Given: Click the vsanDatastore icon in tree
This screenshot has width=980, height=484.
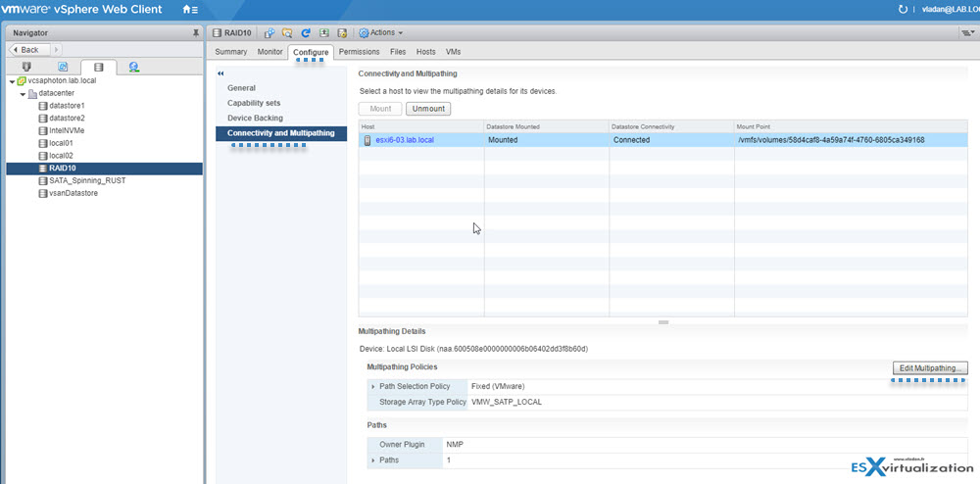Looking at the screenshot, I should (42, 193).
